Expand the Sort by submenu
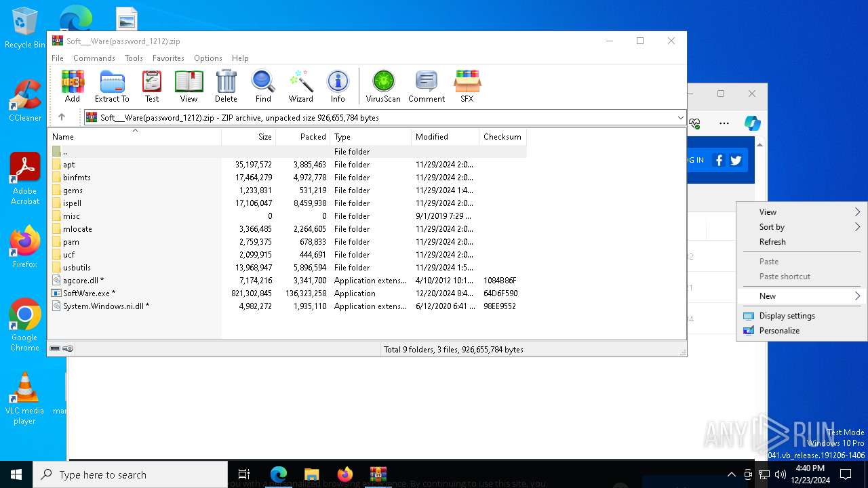 point(801,227)
